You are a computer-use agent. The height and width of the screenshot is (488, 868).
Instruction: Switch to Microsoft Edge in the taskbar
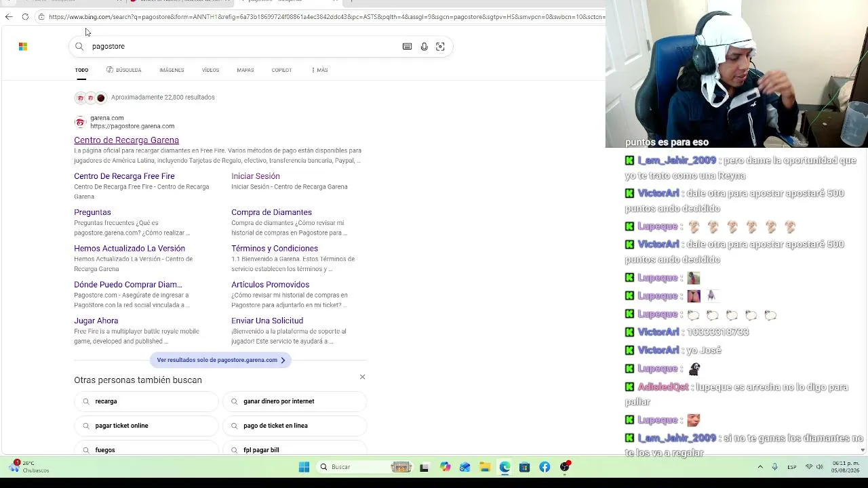click(x=505, y=467)
